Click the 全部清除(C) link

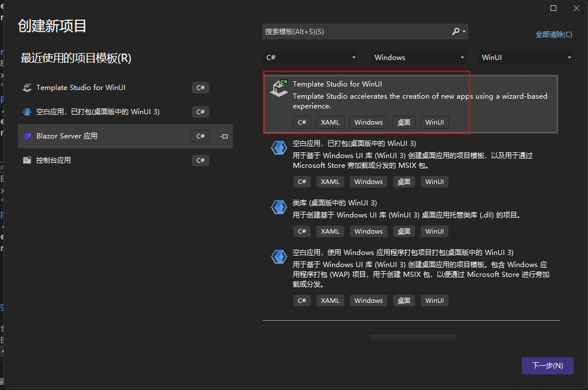pos(553,35)
